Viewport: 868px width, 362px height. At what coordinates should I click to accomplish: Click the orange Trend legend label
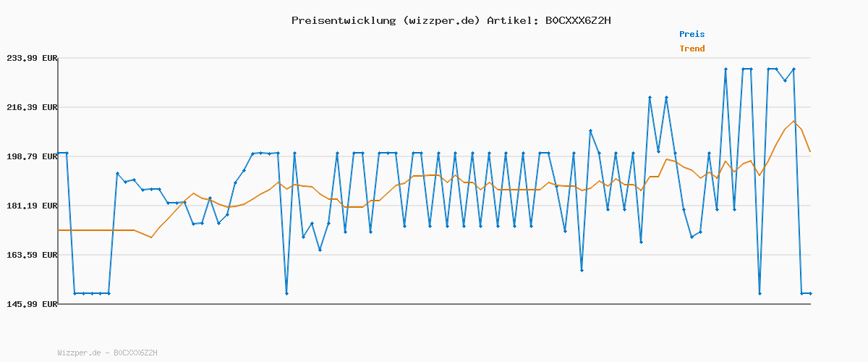[x=692, y=49]
